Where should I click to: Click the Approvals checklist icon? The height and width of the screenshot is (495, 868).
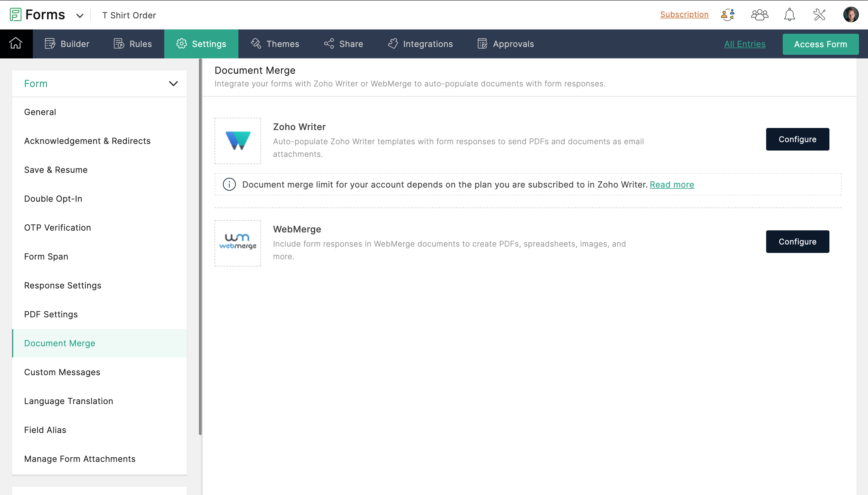click(482, 44)
